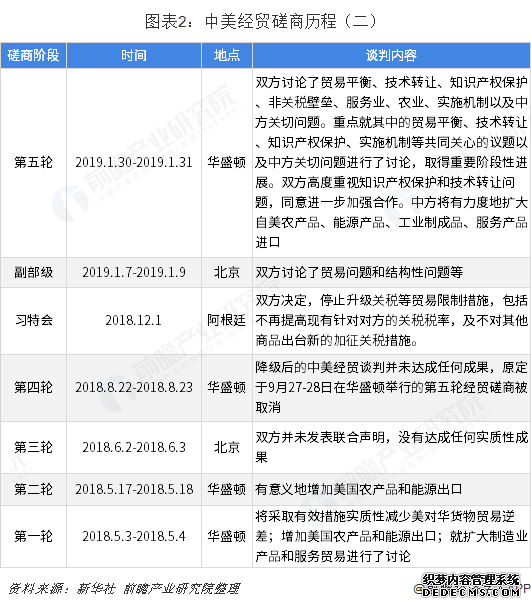Click the 双方讨论了贸易问题和结构性问题等 content cell
531x607 pixels.
pos(391,272)
